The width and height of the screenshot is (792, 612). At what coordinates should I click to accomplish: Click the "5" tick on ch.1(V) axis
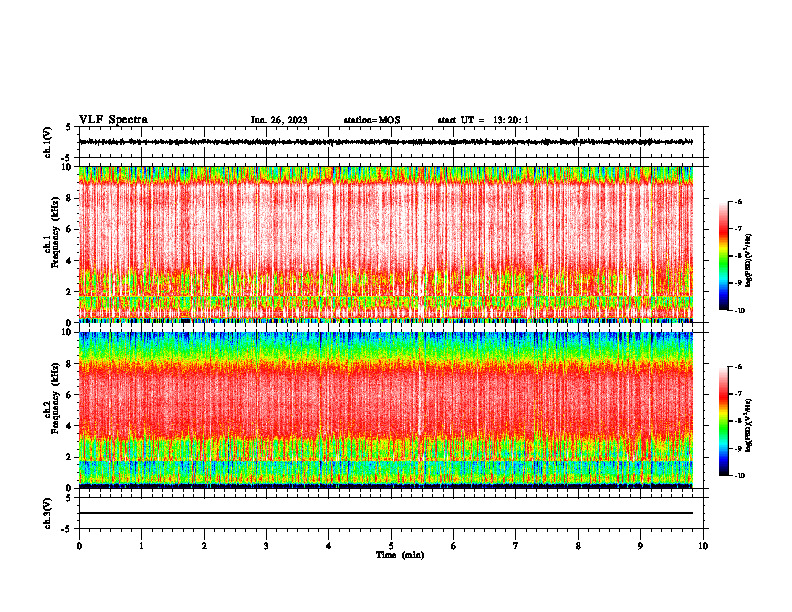pyautogui.click(x=70, y=127)
